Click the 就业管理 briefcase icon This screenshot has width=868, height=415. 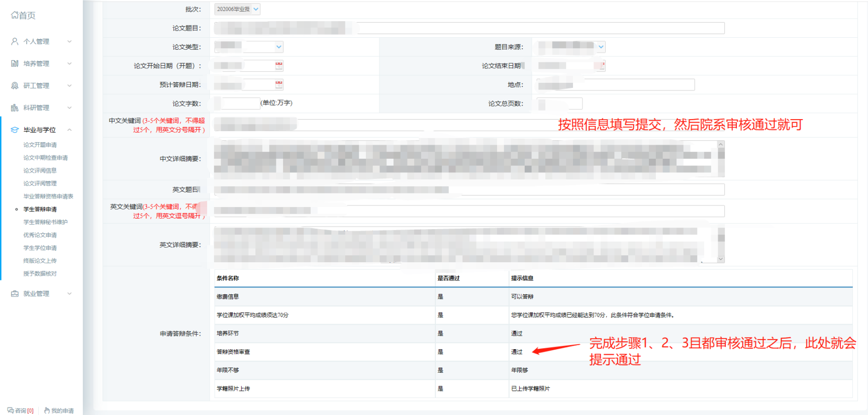coord(15,294)
